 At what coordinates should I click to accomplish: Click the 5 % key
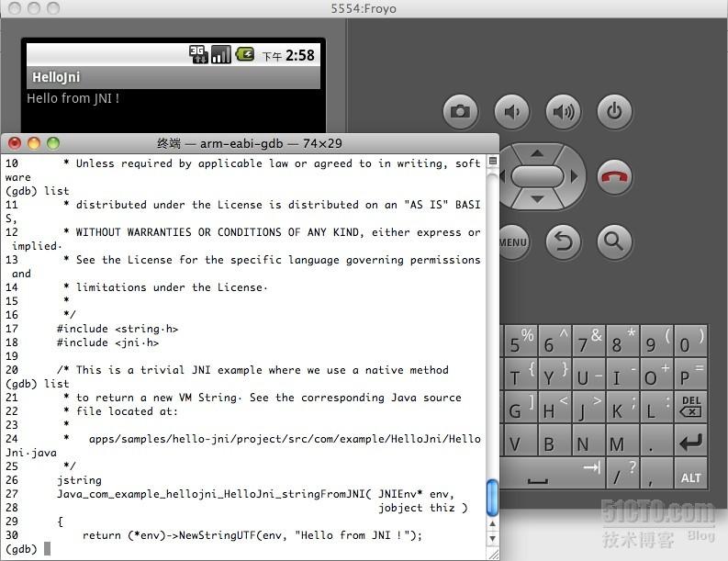[x=521, y=341]
